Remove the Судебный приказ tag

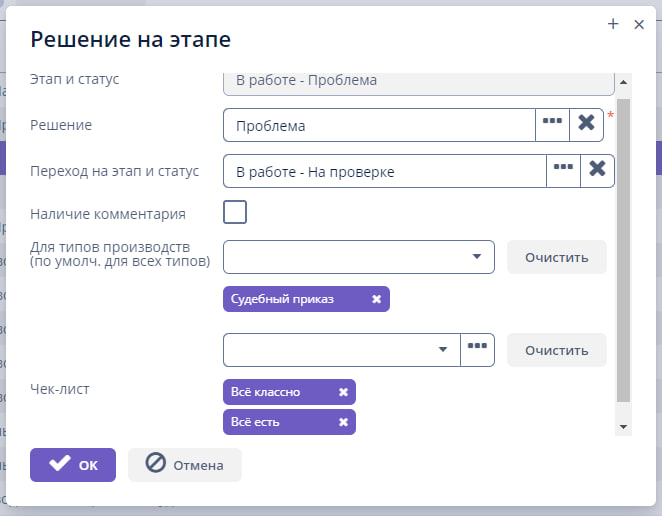point(376,299)
